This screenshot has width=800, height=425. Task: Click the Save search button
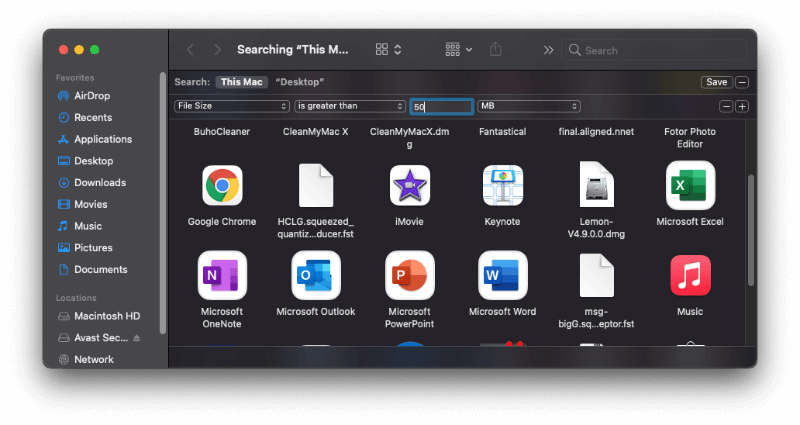tap(716, 82)
